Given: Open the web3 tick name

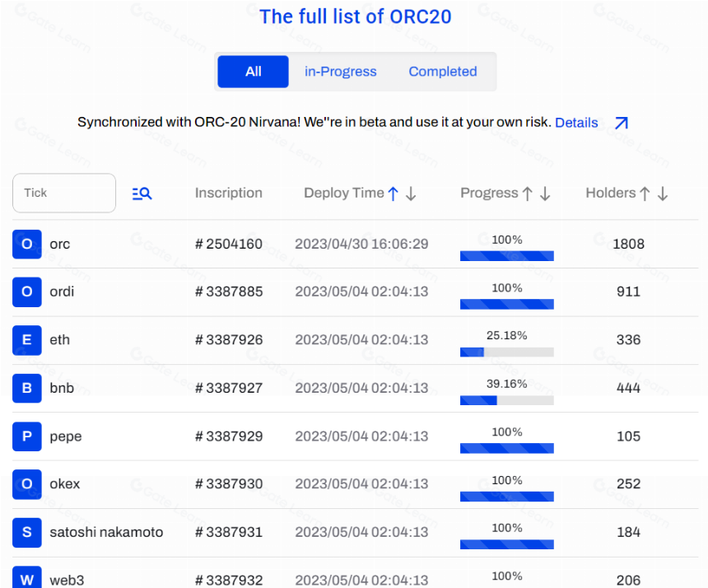Looking at the screenshot, I should tap(67, 581).
